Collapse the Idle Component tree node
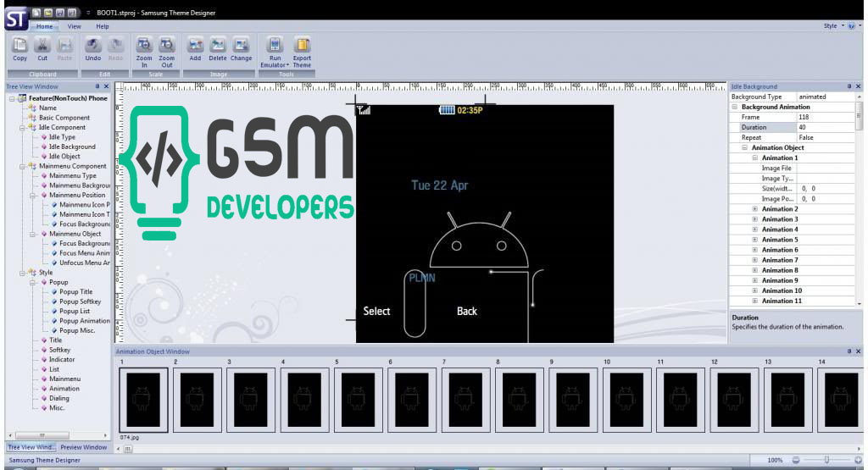868x470 pixels. click(22, 128)
